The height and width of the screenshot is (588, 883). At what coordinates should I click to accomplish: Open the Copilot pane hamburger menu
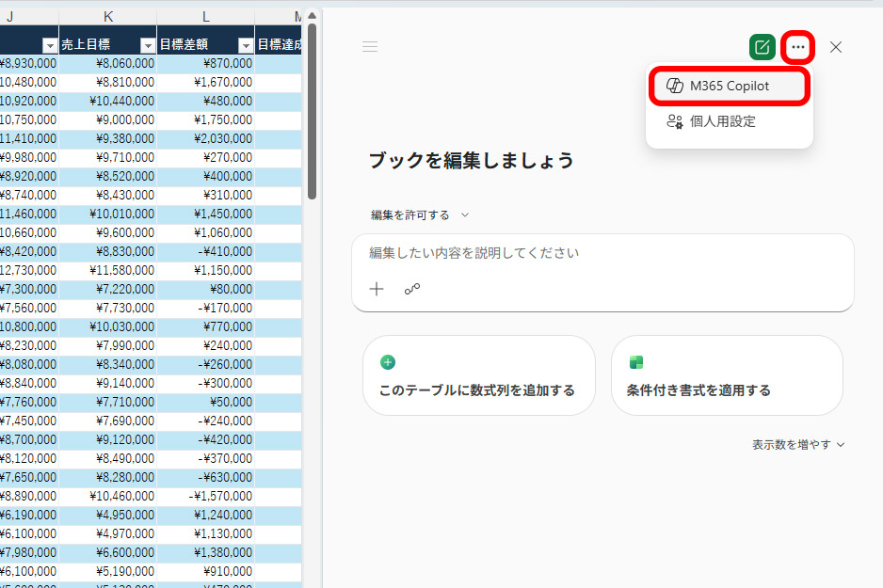tap(370, 47)
